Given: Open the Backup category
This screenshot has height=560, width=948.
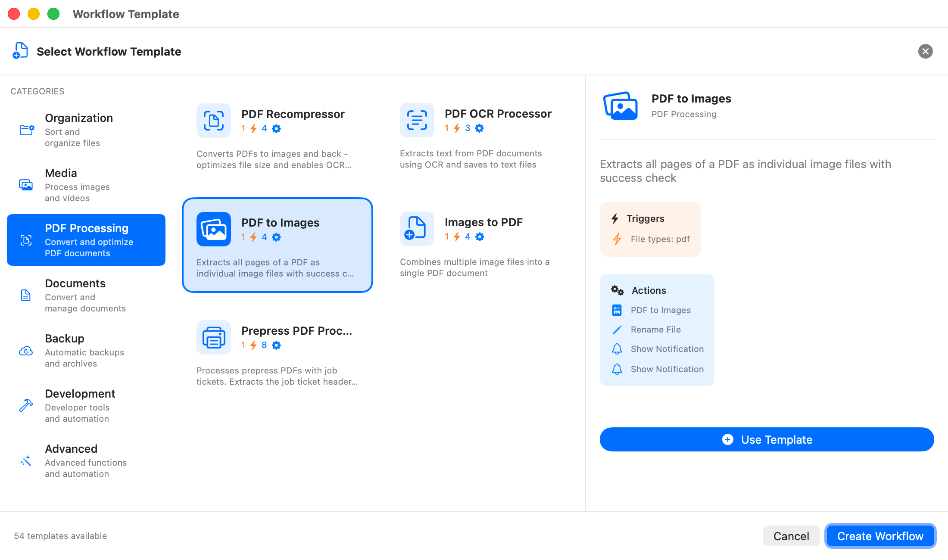Looking at the screenshot, I should (x=86, y=350).
